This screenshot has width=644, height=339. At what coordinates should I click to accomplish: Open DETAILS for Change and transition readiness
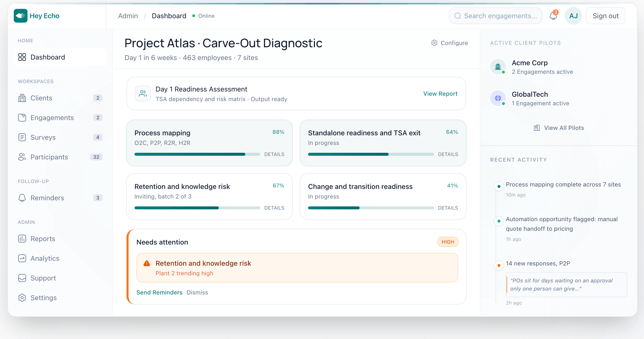pyautogui.click(x=448, y=208)
